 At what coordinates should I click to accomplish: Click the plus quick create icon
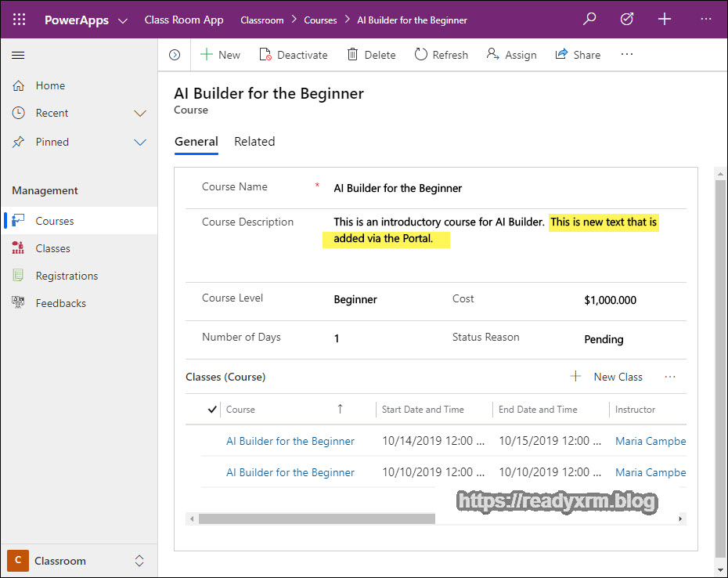[665, 20]
